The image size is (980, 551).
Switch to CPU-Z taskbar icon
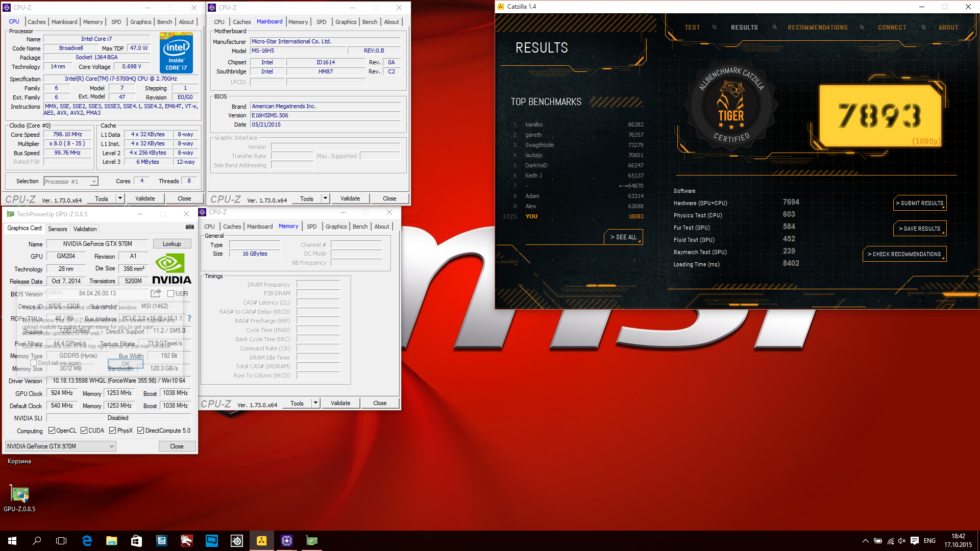point(287,541)
